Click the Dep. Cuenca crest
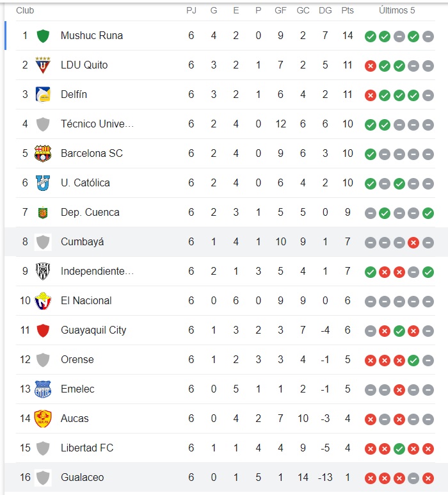 [43, 213]
